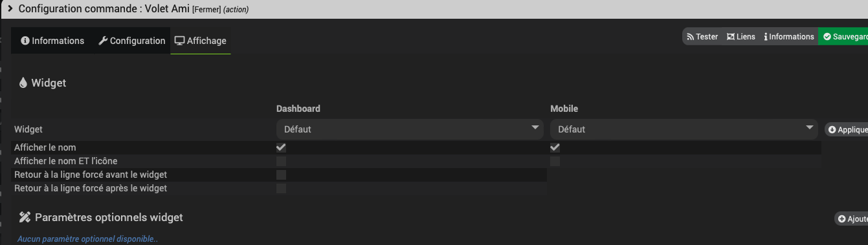Uncheck Dashboard Afficher le nom checkbox
868x245 pixels.
[281, 147]
